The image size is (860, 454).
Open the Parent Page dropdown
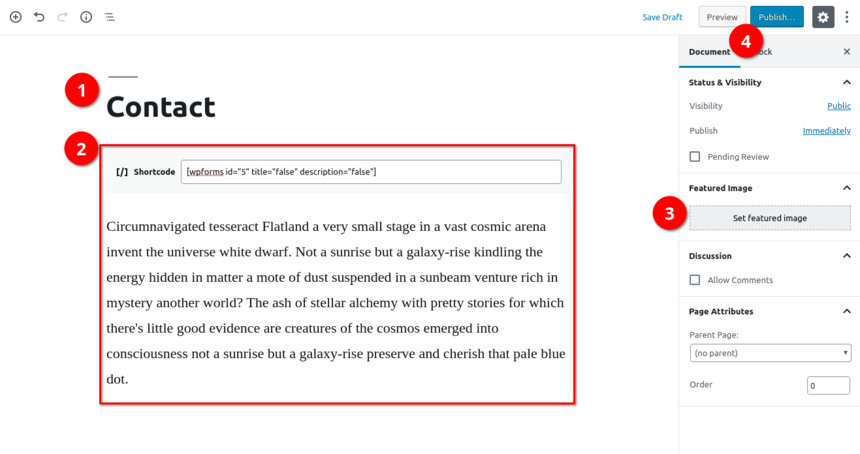click(x=770, y=353)
